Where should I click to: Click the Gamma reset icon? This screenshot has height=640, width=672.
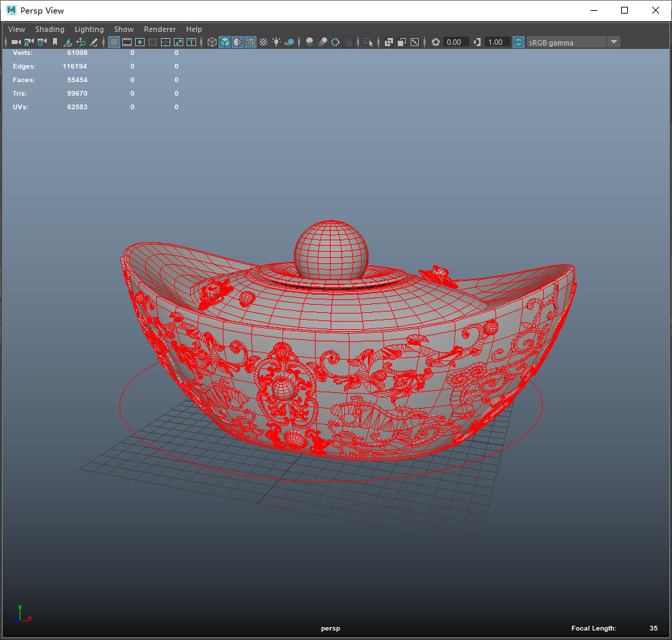(x=477, y=42)
